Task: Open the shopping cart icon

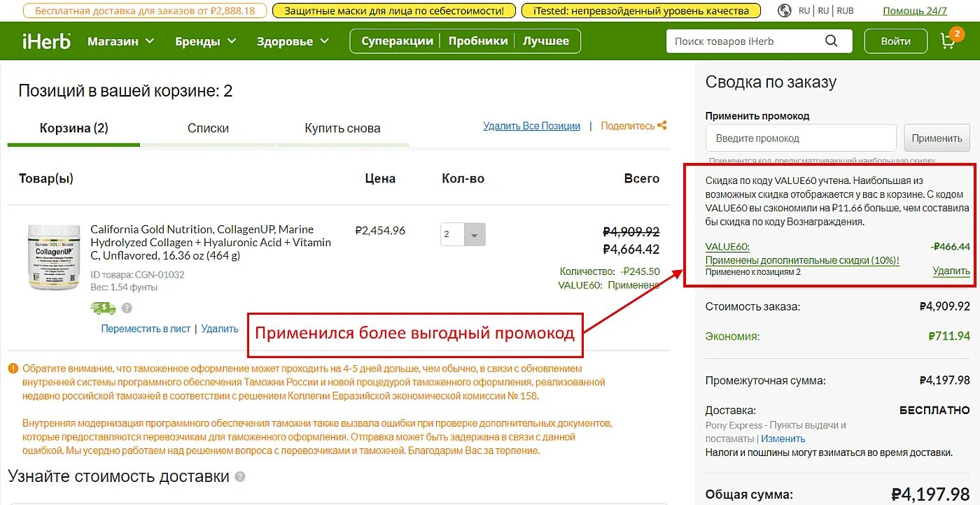Action: click(949, 41)
